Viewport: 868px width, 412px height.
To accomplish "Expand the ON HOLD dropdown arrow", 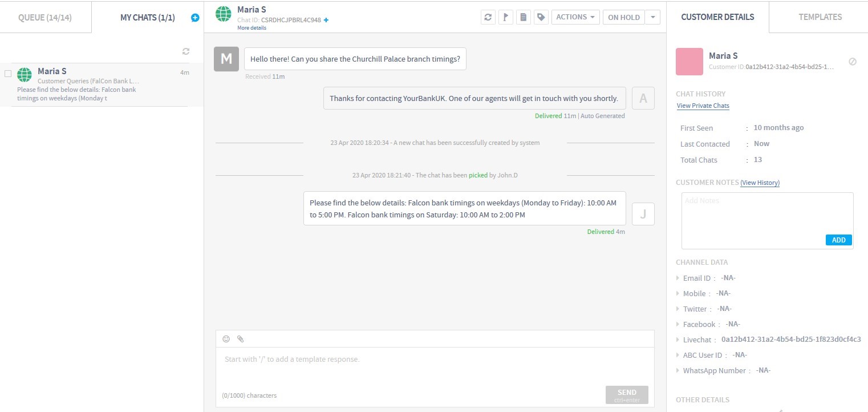I will (x=652, y=17).
